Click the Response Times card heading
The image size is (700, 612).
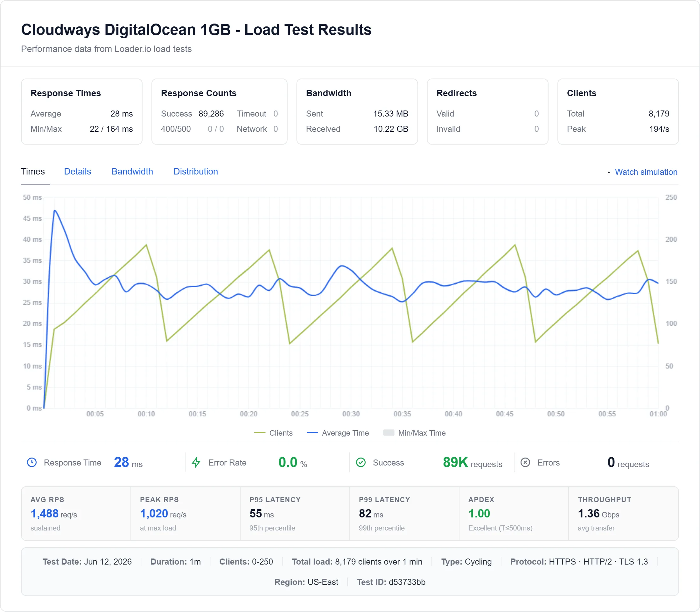coord(66,93)
